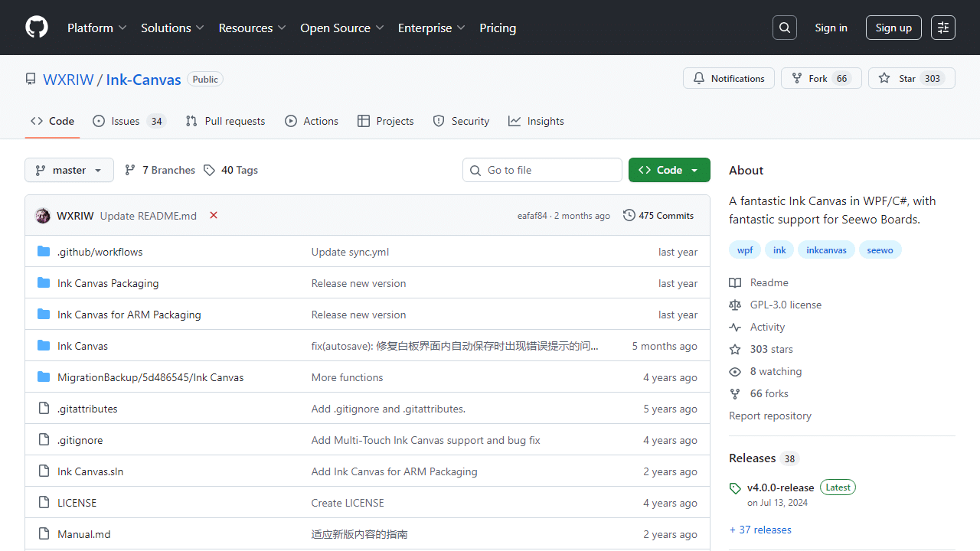Expand the master branch selector
980x551 pixels.
(69, 170)
